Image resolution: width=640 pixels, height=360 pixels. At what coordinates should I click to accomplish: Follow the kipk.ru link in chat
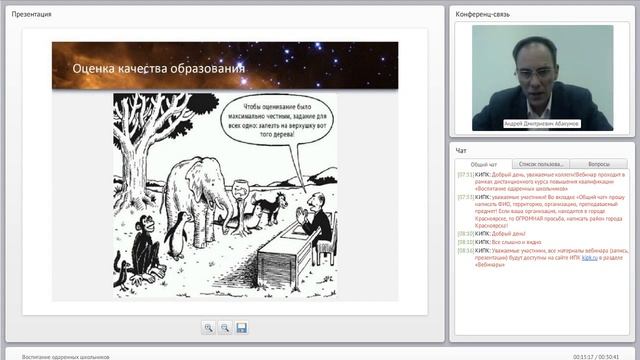[589, 258]
